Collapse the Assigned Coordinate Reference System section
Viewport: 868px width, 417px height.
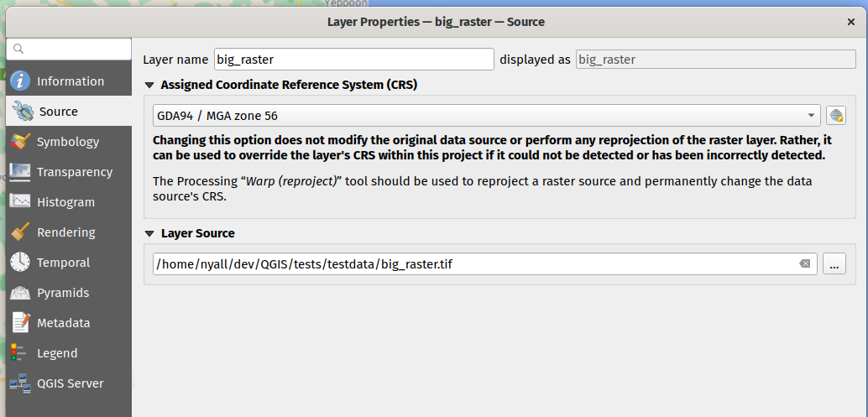click(150, 85)
